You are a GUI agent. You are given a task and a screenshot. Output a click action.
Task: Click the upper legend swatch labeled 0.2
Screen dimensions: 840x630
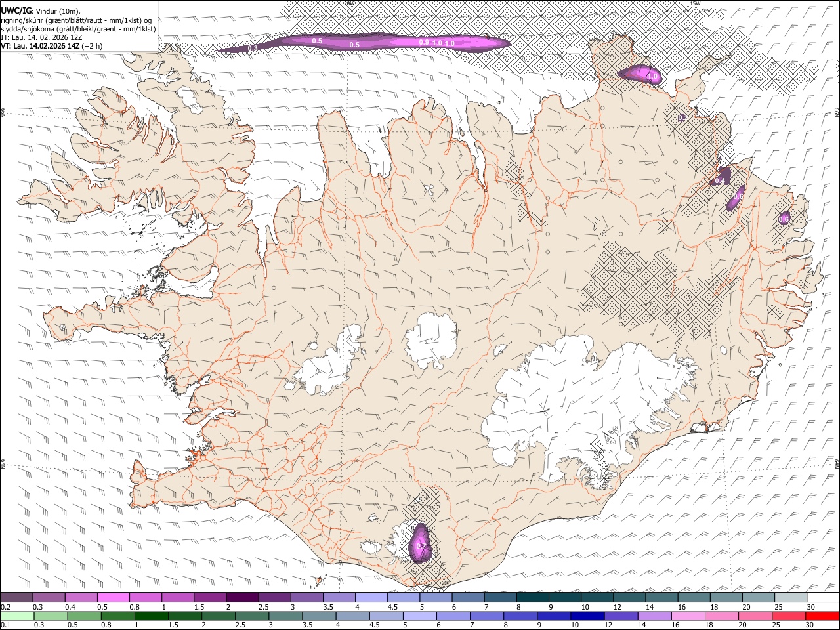pyautogui.click(x=16, y=598)
